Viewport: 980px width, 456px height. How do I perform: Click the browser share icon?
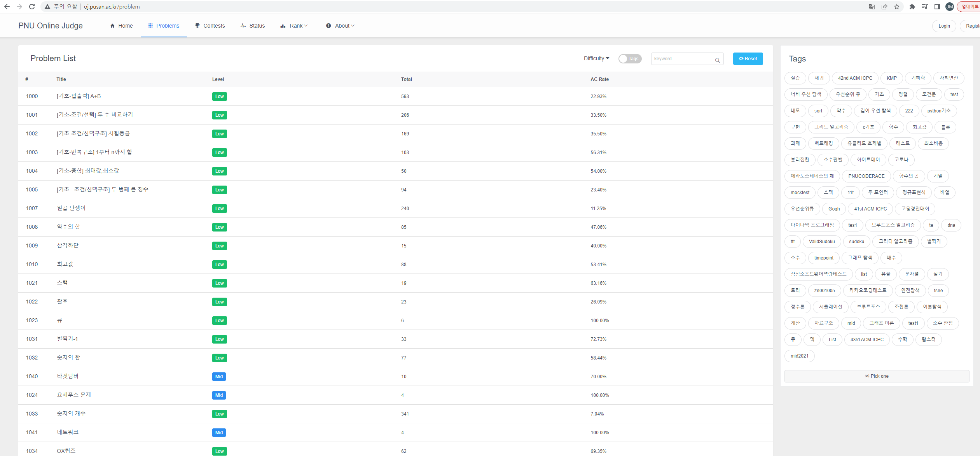[885, 6]
